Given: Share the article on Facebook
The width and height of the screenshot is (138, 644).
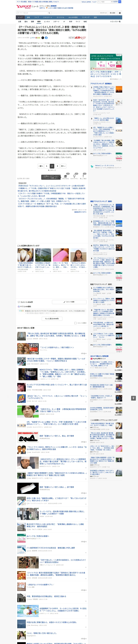Looking at the screenshot, I should coord(46,38).
